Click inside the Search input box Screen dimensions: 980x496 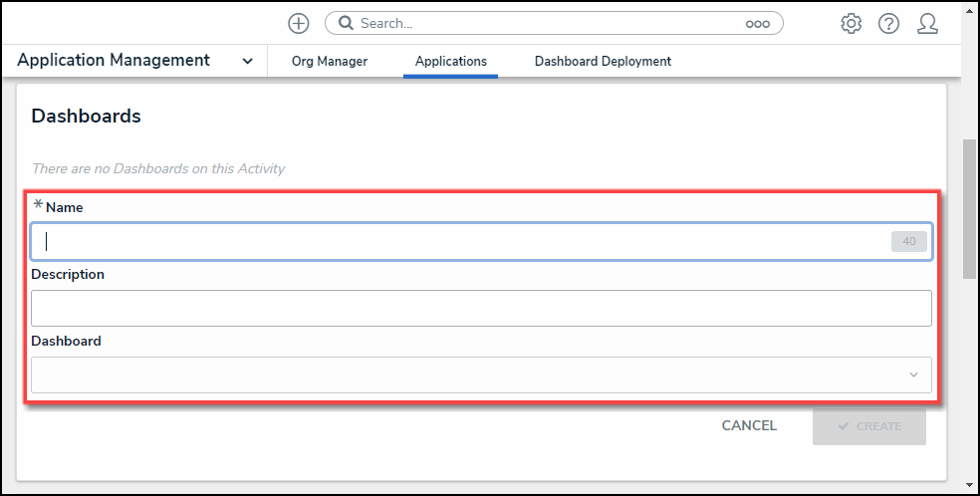click(548, 23)
